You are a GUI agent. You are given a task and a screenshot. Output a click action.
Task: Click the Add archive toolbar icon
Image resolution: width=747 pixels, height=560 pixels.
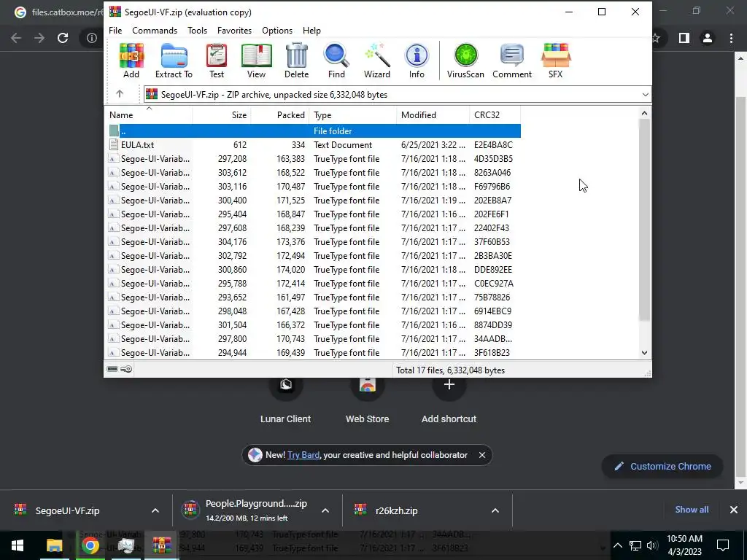[131, 61]
